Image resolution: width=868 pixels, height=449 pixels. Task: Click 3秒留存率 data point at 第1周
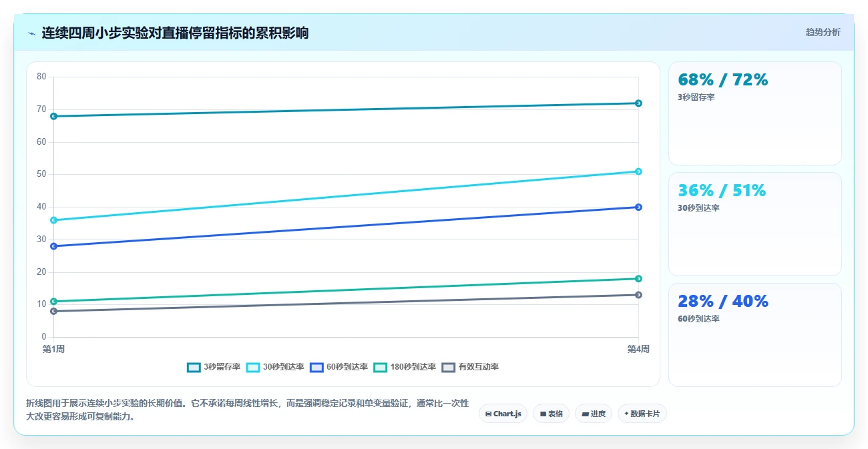tap(53, 116)
